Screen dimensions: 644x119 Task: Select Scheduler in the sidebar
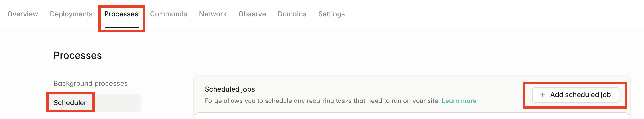click(70, 103)
